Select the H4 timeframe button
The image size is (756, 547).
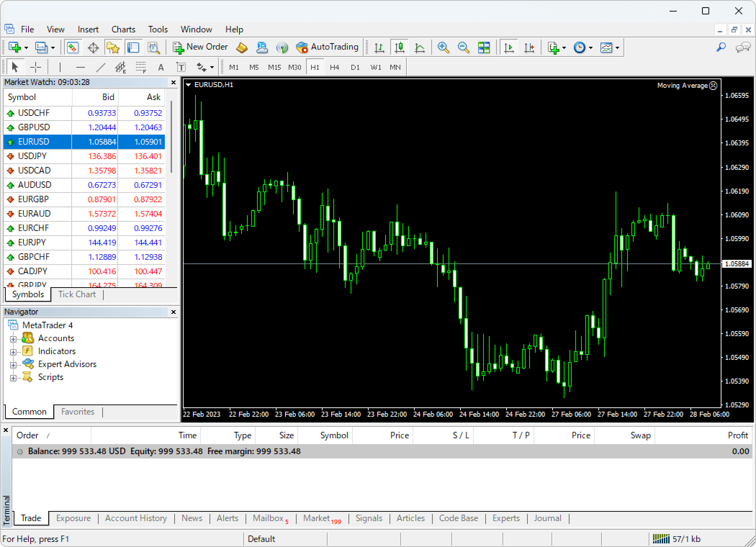tap(334, 67)
